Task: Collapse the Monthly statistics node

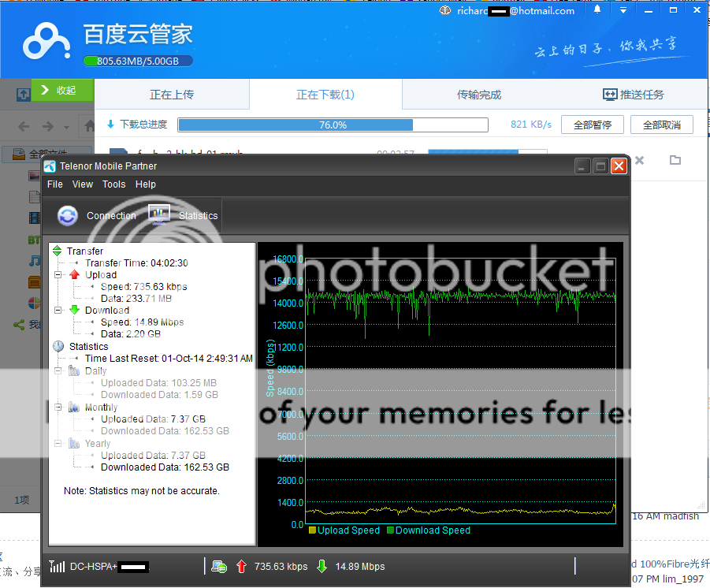Action: (x=58, y=408)
